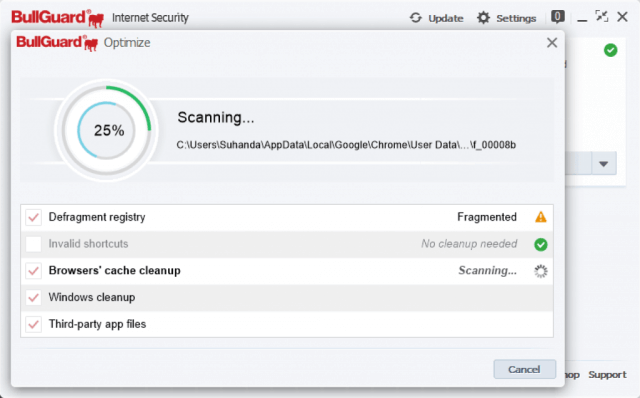640x398 pixels.
Task: Click the 25% circular progress indicator
Action: tap(107, 130)
